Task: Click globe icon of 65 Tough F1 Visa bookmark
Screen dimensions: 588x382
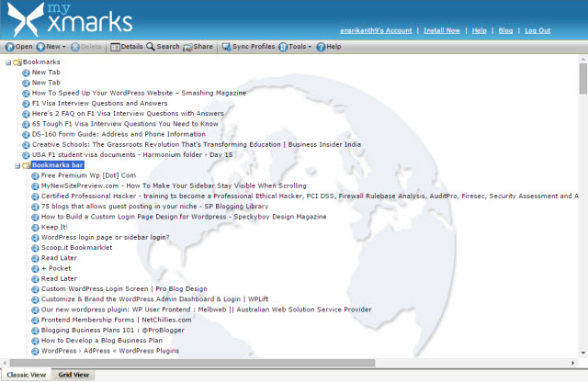Action: [26, 125]
